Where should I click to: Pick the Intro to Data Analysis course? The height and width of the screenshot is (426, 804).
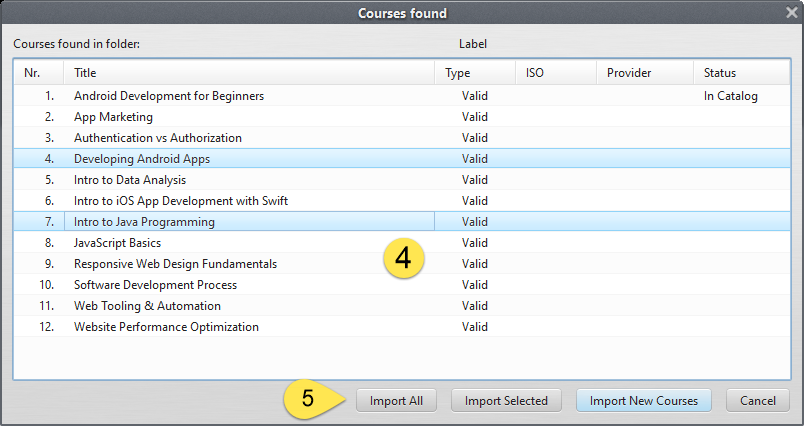pos(129,180)
